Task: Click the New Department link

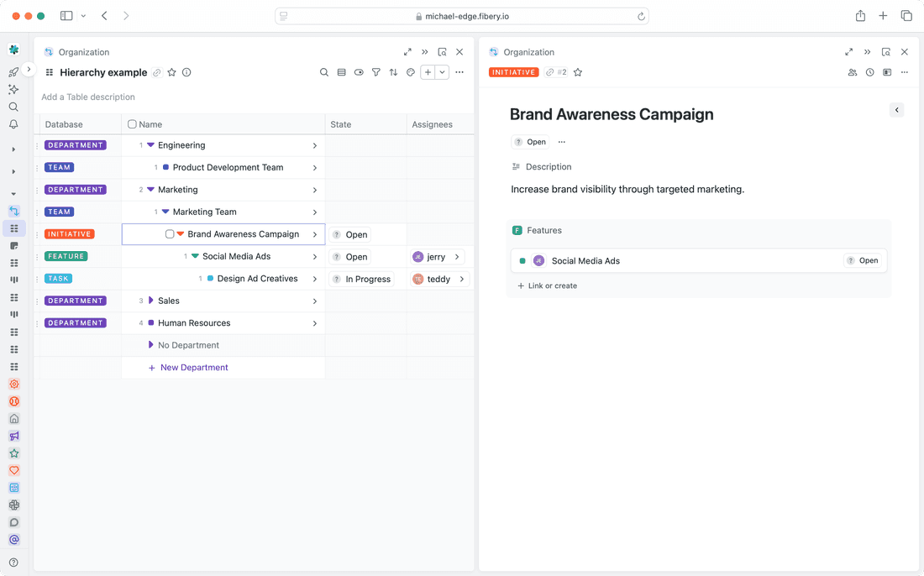Action: tap(194, 368)
